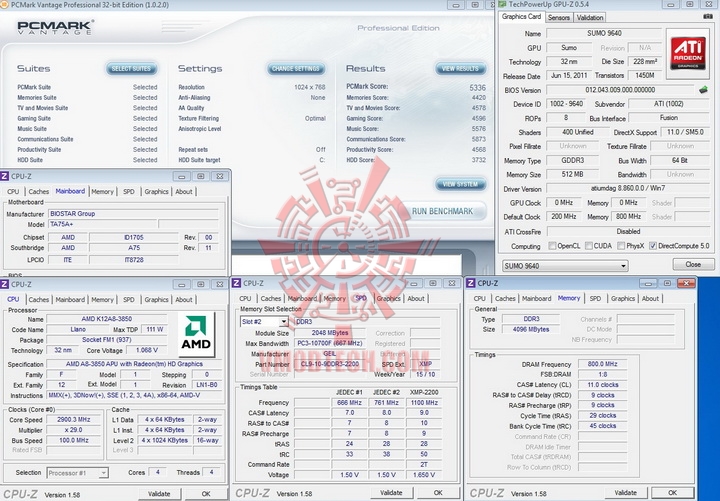Open the SPD tab in the CPU-Z Memory window
720x501 pixels.
tap(595, 298)
